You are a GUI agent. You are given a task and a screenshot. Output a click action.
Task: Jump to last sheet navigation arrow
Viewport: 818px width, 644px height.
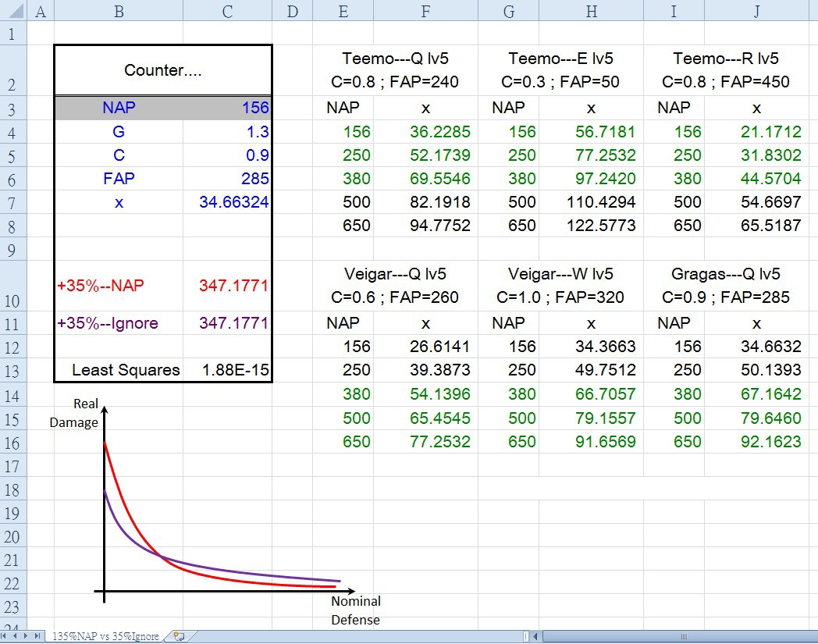coord(37,636)
